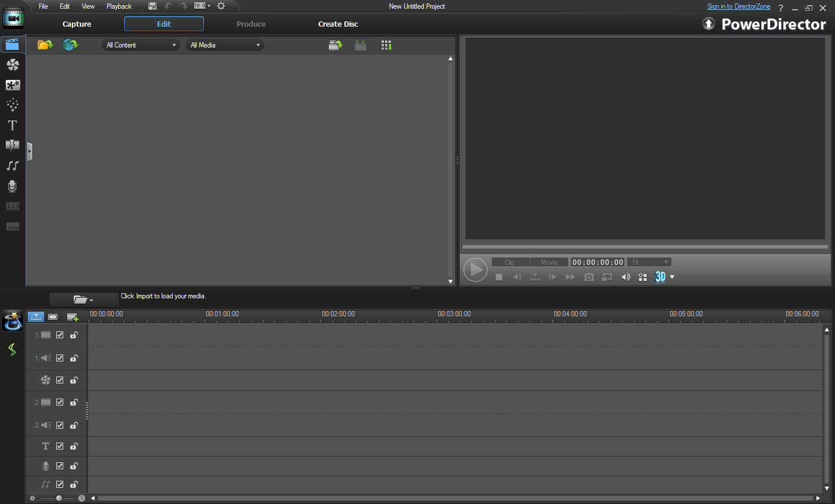
Task: Play the preview
Action: (x=475, y=270)
